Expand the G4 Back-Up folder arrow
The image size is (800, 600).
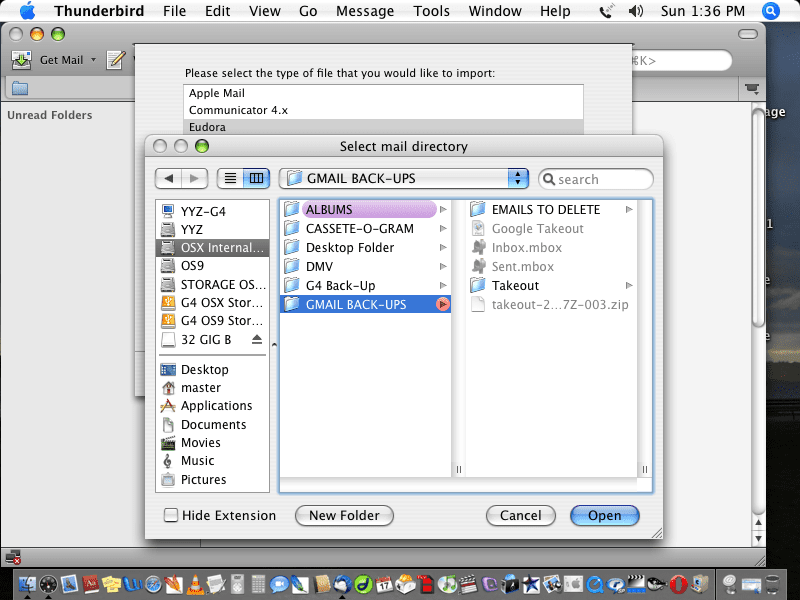(x=443, y=285)
